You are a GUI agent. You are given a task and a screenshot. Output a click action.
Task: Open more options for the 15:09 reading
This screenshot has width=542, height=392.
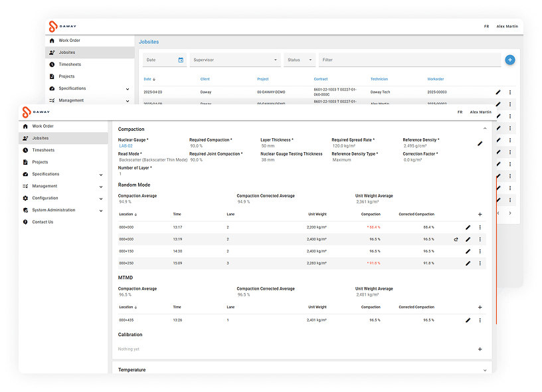tap(480, 263)
